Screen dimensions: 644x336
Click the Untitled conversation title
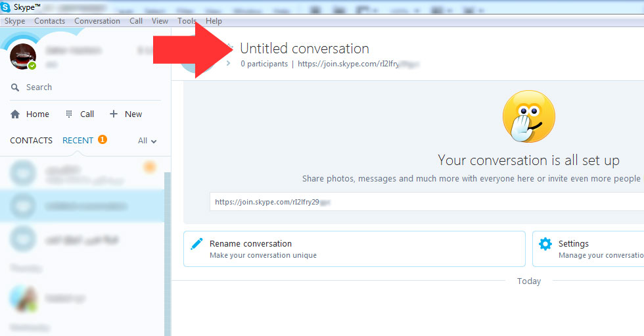304,49
